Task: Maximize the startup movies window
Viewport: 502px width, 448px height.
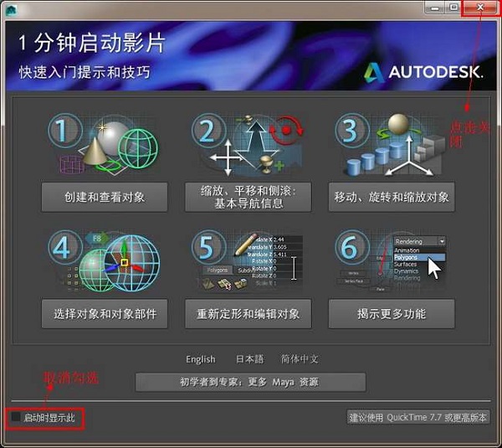Action: tap(453, 8)
